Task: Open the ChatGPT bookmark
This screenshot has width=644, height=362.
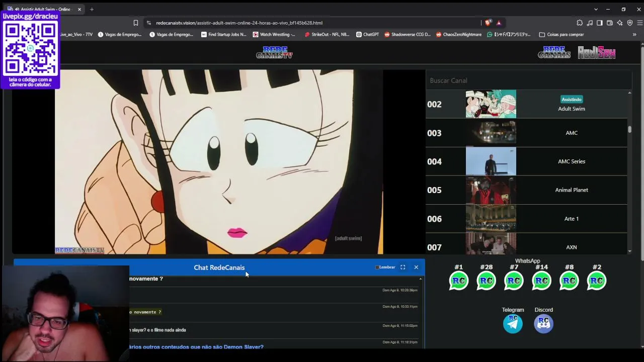Action: pos(367,35)
